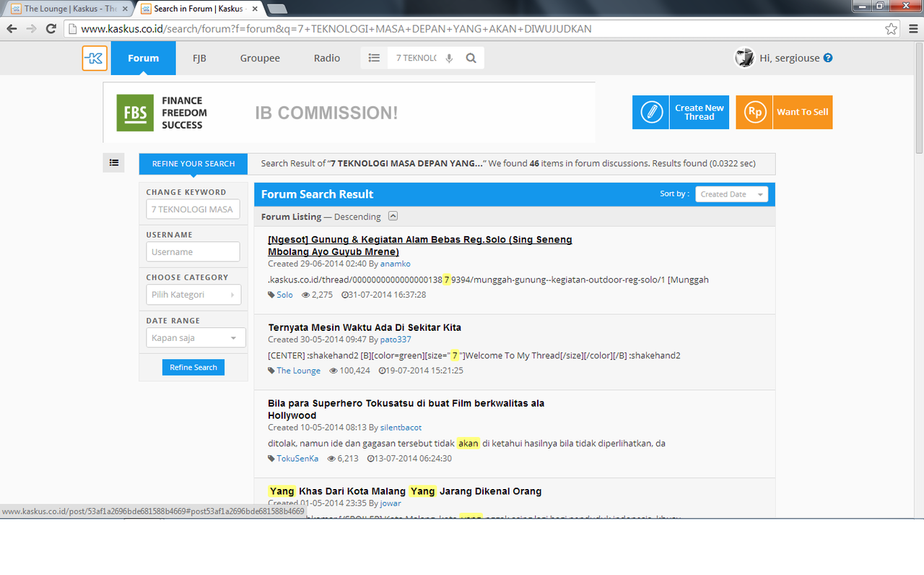Open user anamko profile link
924x575 pixels.
click(396, 264)
